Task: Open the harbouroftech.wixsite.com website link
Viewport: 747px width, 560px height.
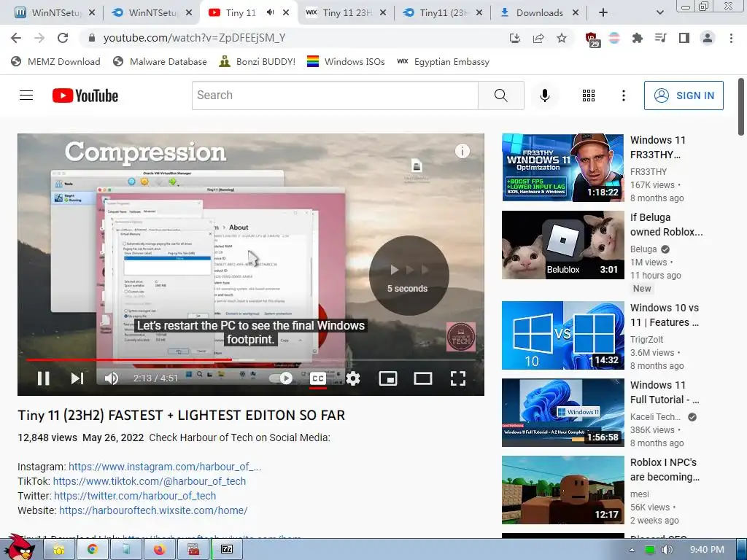Action: [153, 510]
